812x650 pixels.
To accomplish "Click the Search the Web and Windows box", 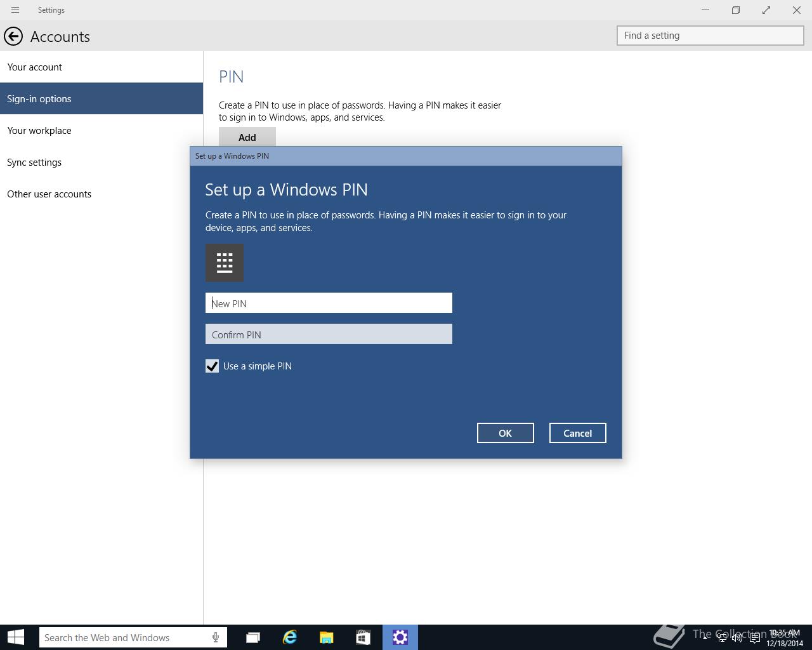I will click(133, 637).
